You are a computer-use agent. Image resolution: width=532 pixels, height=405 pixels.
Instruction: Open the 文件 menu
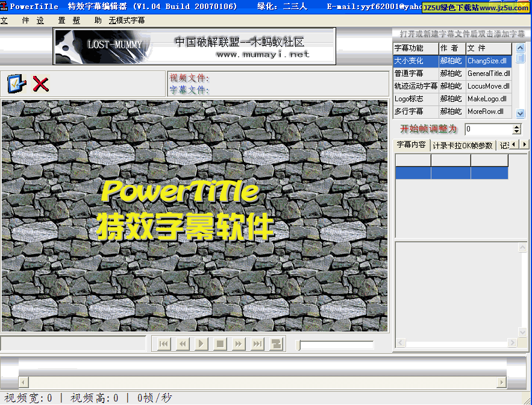pyautogui.click(x=14, y=20)
